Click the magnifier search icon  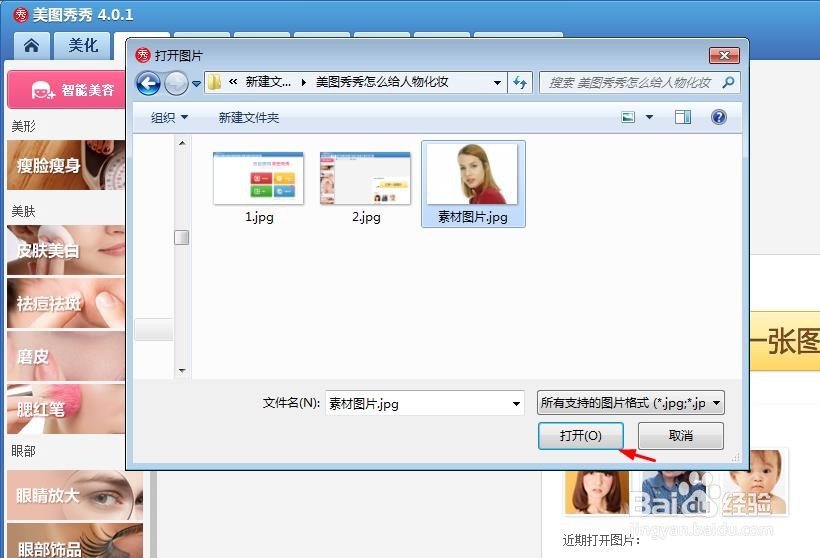728,82
